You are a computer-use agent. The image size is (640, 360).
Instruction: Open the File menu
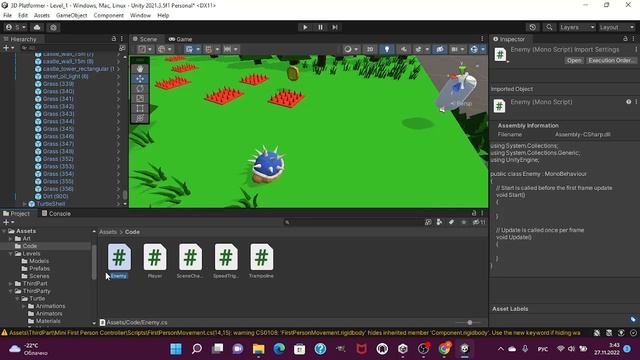pyautogui.click(x=7, y=16)
